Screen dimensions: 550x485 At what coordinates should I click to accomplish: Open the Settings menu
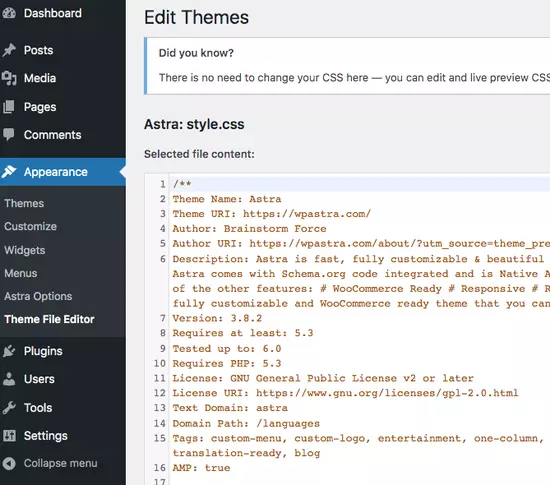coord(45,436)
